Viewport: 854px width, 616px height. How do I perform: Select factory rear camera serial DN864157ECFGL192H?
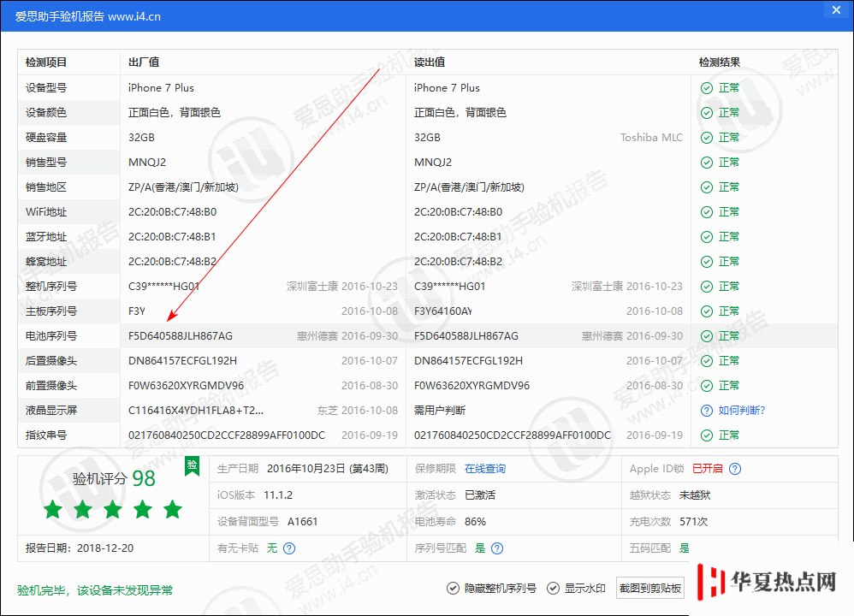point(182,361)
